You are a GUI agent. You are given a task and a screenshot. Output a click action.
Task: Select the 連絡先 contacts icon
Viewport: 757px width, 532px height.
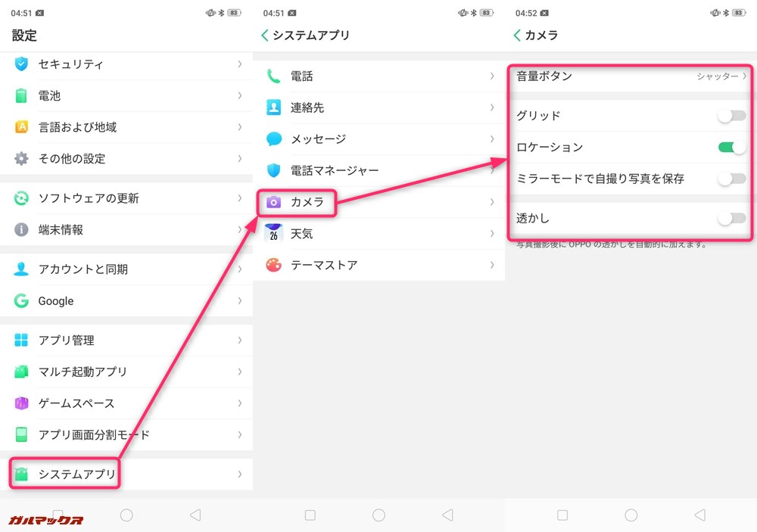pyautogui.click(x=273, y=107)
